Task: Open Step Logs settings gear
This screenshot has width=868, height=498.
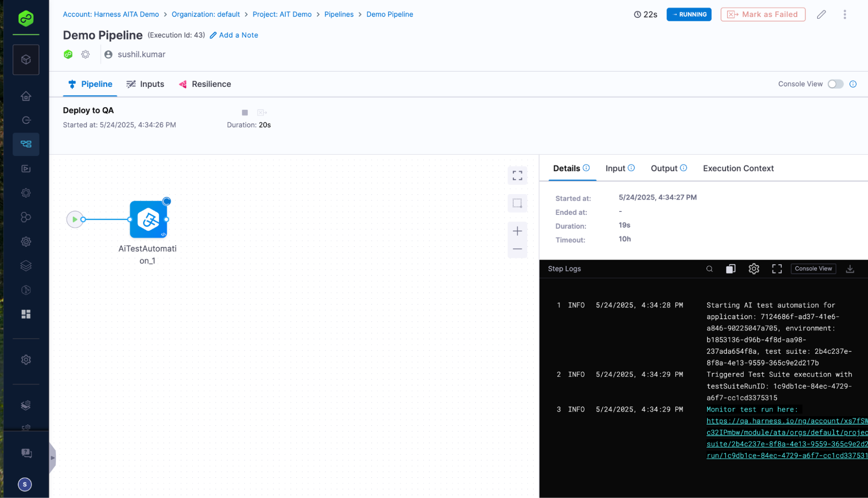Action: [754, 269]
